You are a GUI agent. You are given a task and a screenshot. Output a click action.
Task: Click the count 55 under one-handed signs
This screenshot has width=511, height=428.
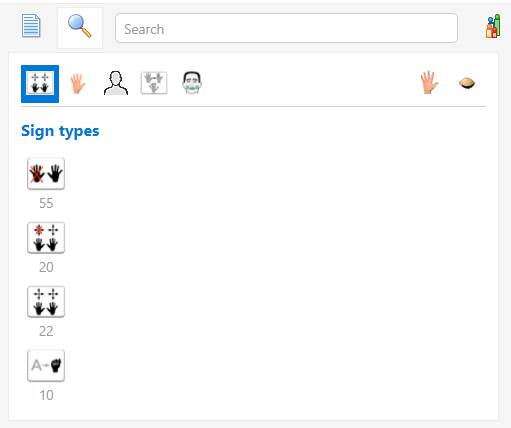(x=46, y=203)
